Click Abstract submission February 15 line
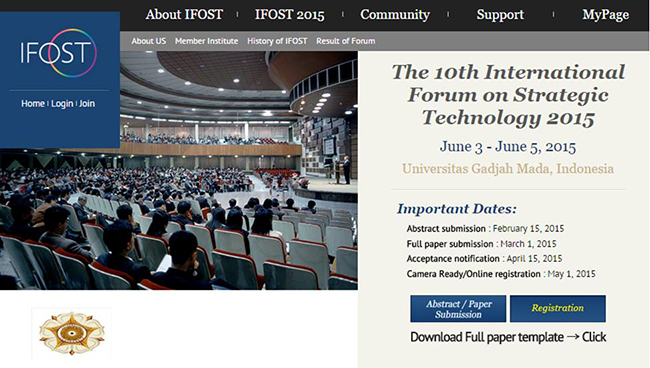 pos(485,228)
